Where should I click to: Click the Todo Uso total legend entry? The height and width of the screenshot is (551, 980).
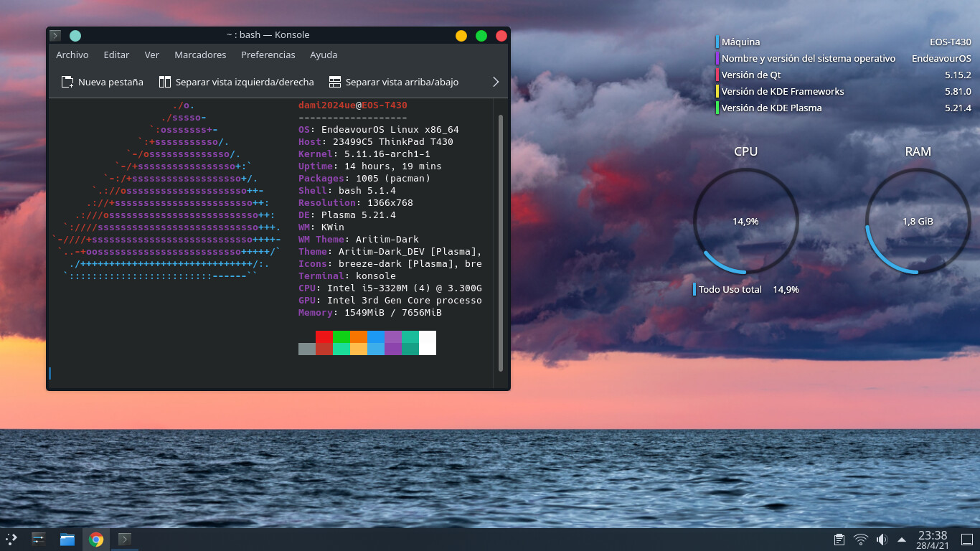[746, 290]
